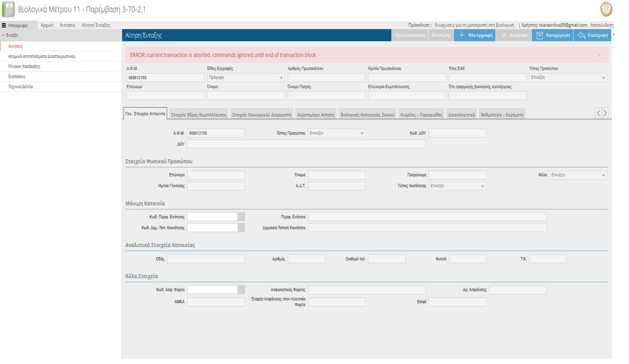The width and height of the screenshot is (629, 364).
Task: Open Ενστάσεις in sidebar
Action: (61, 76)
